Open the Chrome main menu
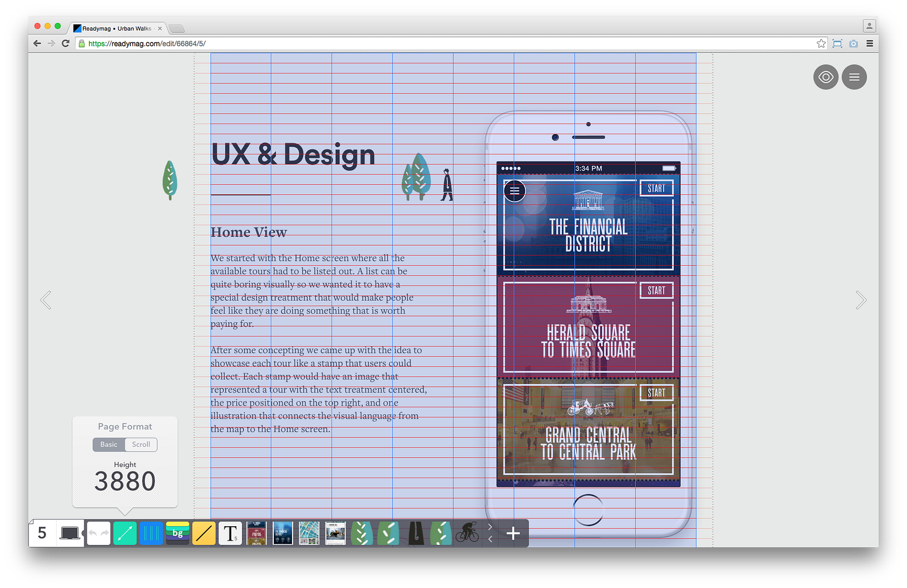The width and height of the screenshot is (907, 588). [869, 44]
